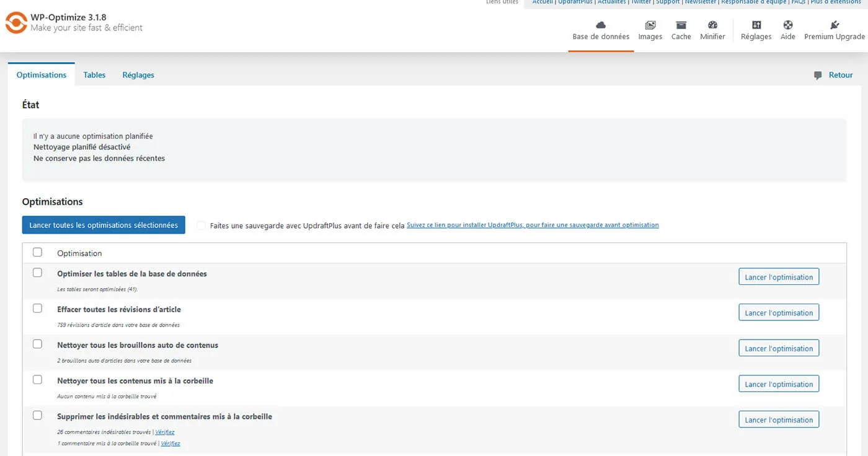Open the Base de données cloud icon
The image size is (868, 456).
pos(601,25)
